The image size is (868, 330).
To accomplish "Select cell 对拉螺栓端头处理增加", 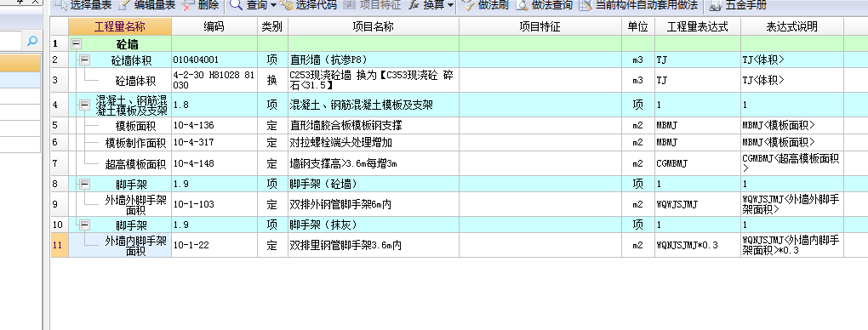I will pyautogui.click(x=373, y=143).
